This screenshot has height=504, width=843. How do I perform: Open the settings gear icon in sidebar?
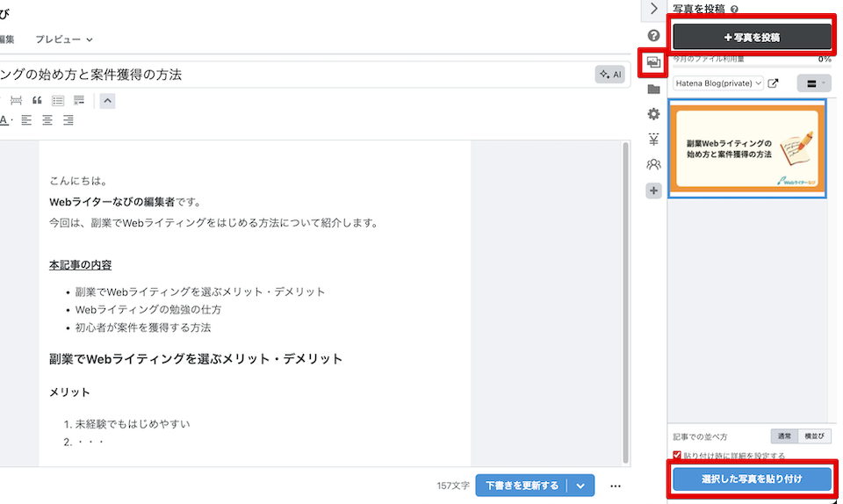653,114
